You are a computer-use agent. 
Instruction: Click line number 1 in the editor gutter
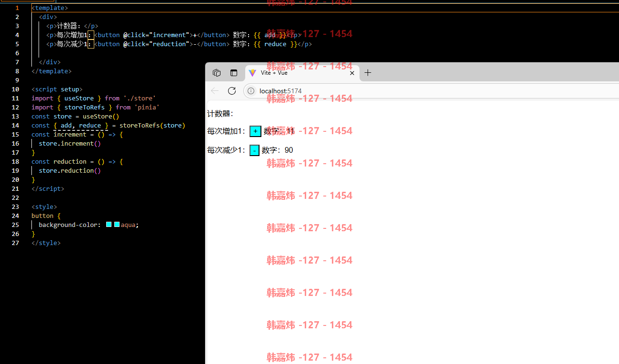pyautogui.click(x=18, y=8)
